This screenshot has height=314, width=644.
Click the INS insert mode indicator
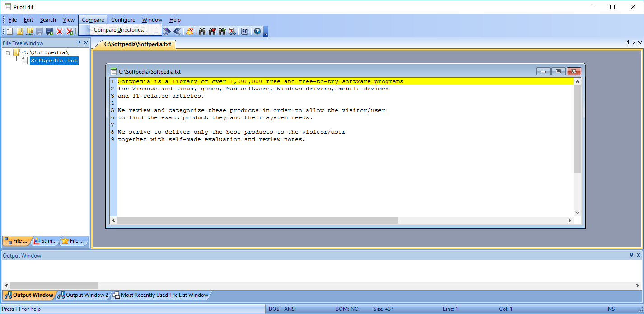coord(611,309)
